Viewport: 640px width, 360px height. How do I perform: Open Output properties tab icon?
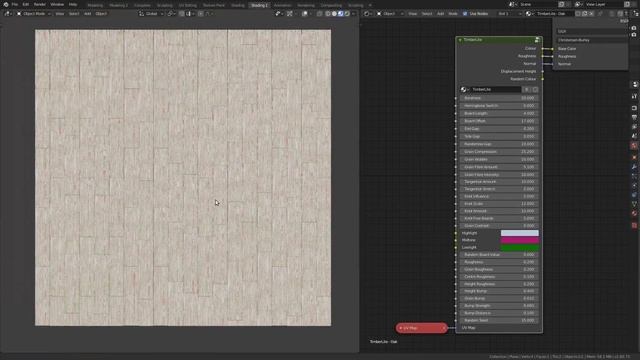(x=634, y=118)
